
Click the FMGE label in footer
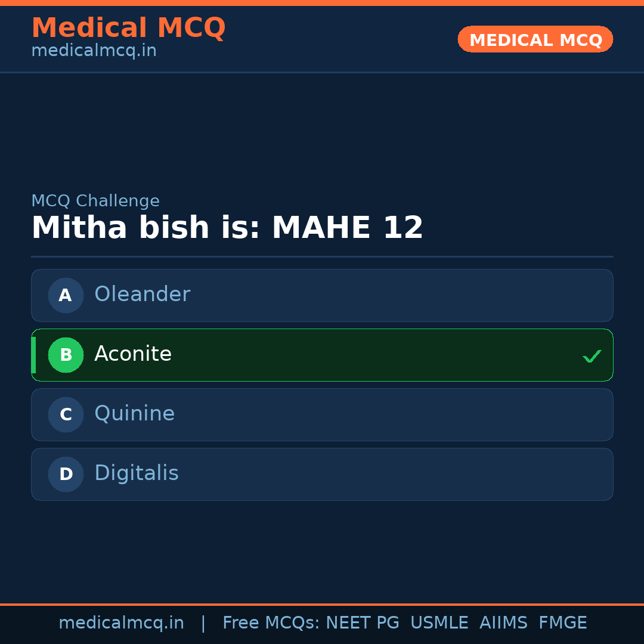pos(562,623)
